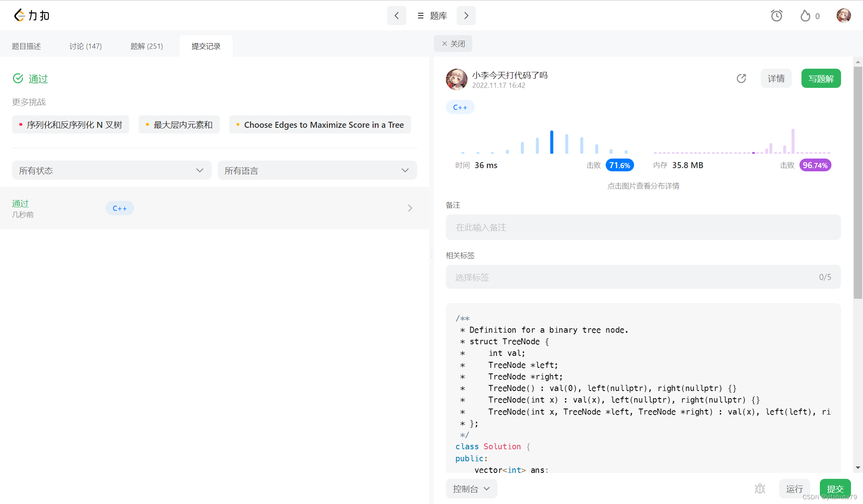
Task: Click the 71.6% runtime beats badge
Action: (x=619, y=165)
